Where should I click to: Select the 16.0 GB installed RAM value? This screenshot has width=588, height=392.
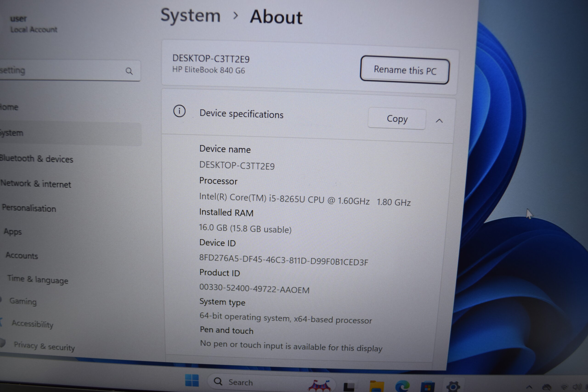(245, 228)
